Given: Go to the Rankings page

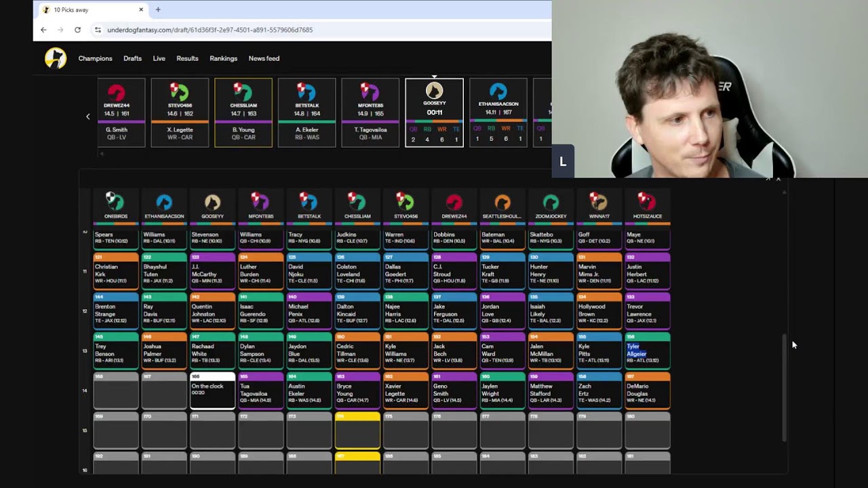Looking at the screenshot, I should click(x=223, y=58).
